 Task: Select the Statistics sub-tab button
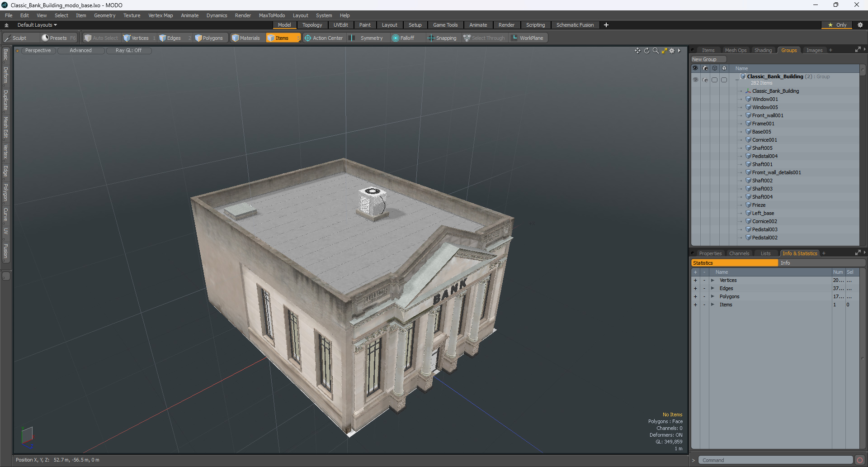[735, 263]
